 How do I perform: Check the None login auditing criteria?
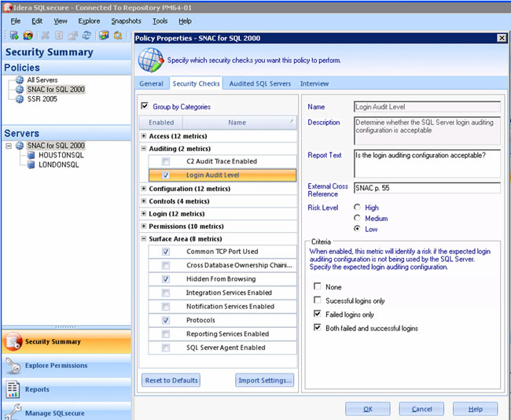(x=317, y=286)
